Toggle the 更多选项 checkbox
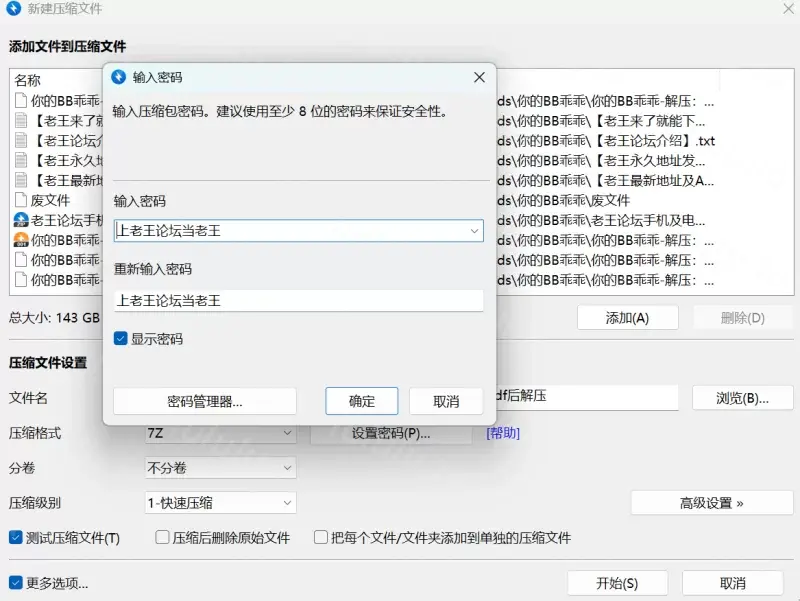This screenshot has width=800, height=601. [x=16, y=583]
